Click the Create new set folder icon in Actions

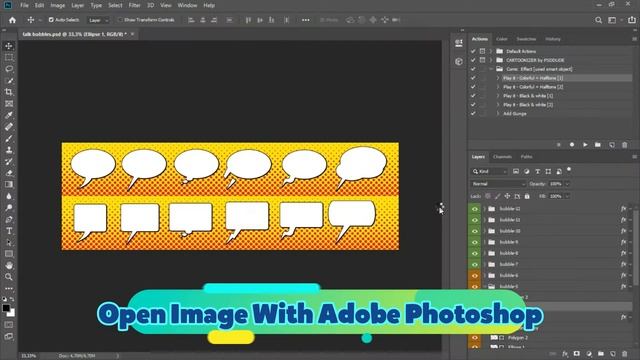point(598,145)
